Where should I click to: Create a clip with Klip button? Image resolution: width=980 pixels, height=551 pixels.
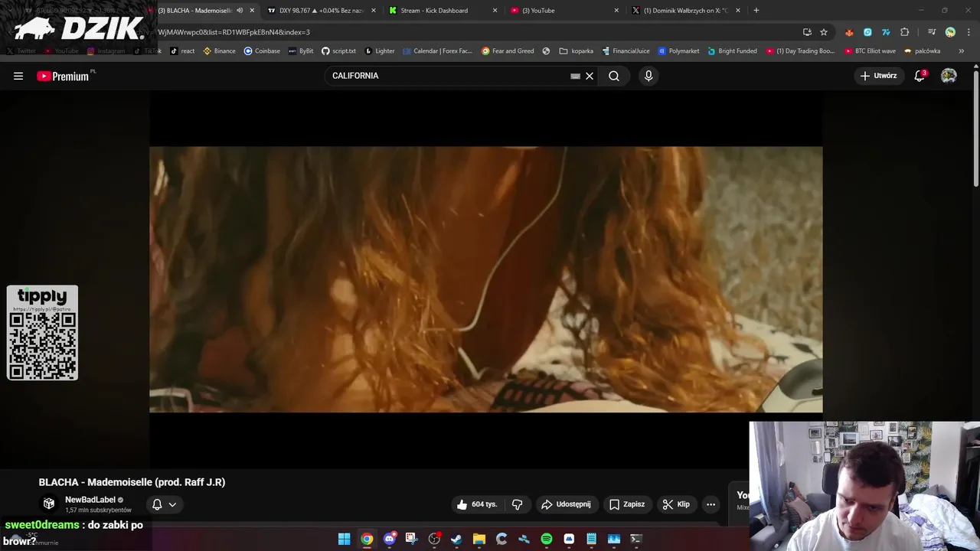[676, 504]
